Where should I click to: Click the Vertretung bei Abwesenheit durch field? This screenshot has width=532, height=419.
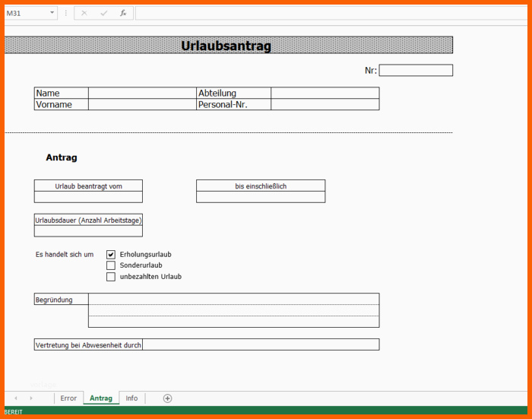click(260, 344)
